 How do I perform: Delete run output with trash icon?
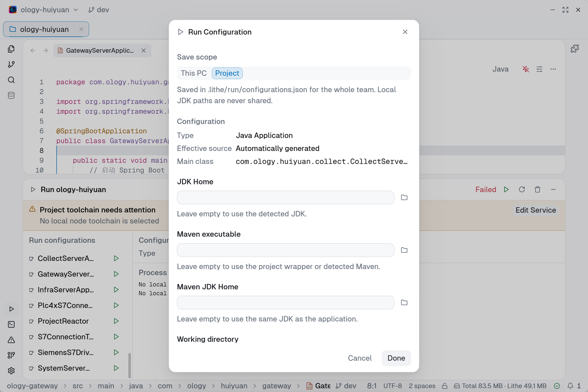[x=537, y=190]
